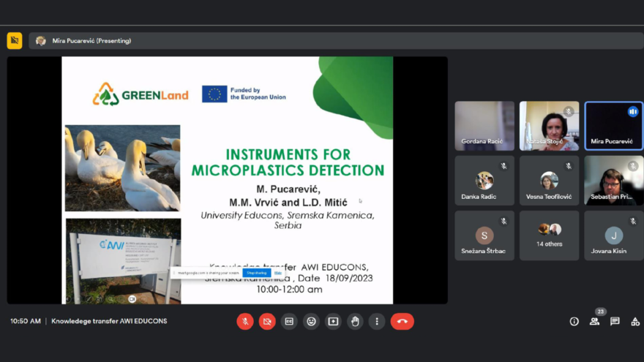Viewport: 644px width, 362px height.
Task: Expand the 14 others participants tile
Action: (549, 235)
